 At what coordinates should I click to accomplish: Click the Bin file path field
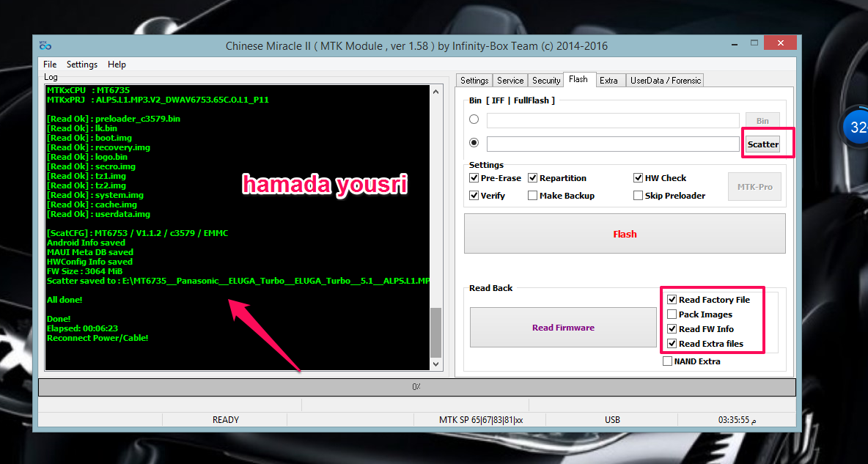point(613,120)
